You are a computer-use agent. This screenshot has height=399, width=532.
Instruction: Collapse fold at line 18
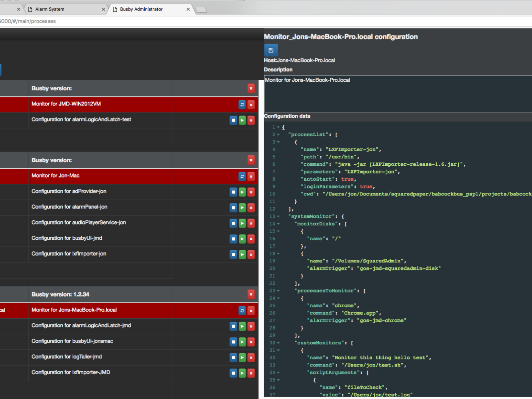point(278,254)
